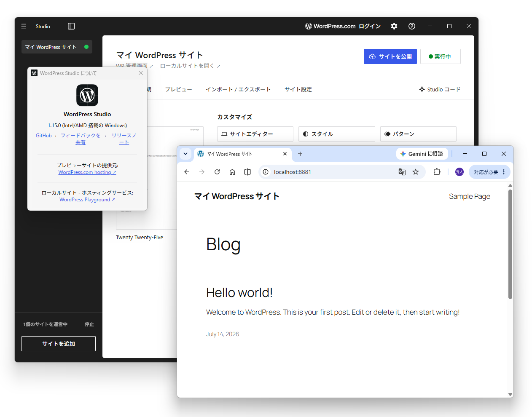Bookmark this page with star icon
The height and width of the screenshot is (417, 532).
point(416,172)
